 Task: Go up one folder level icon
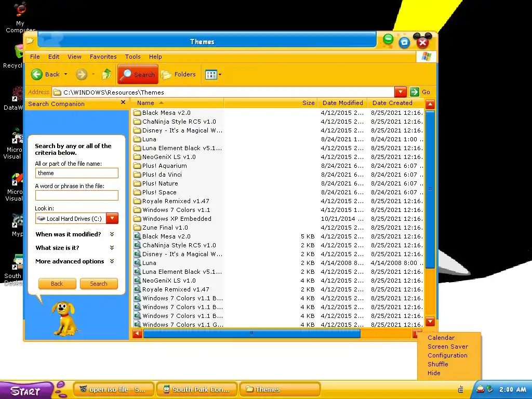click(107, 74)
